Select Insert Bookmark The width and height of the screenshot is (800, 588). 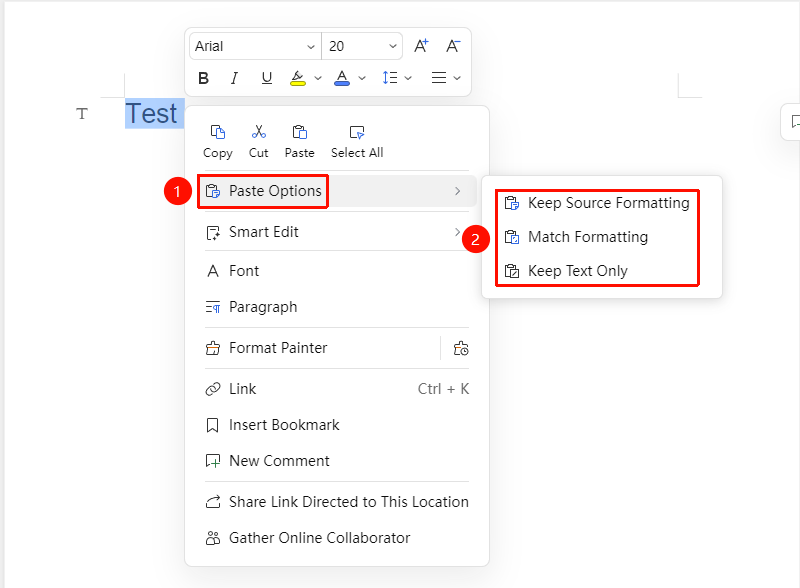click(337, 425)
